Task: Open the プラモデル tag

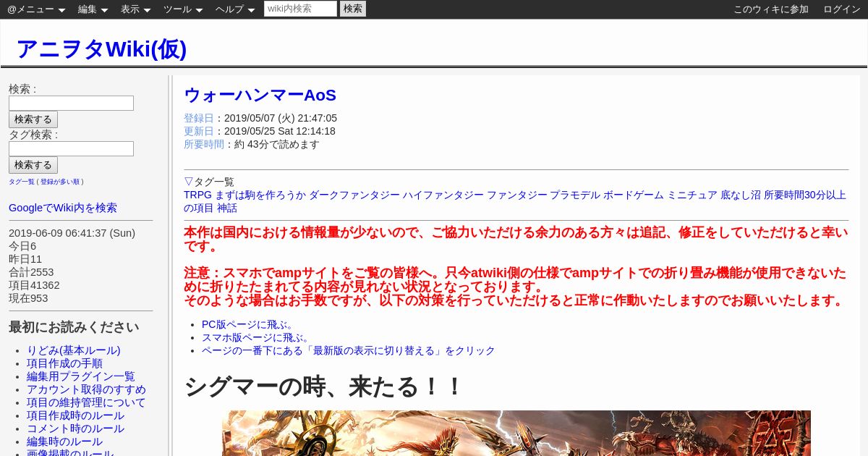Action: pyautogui.click(x=575, y=195)
